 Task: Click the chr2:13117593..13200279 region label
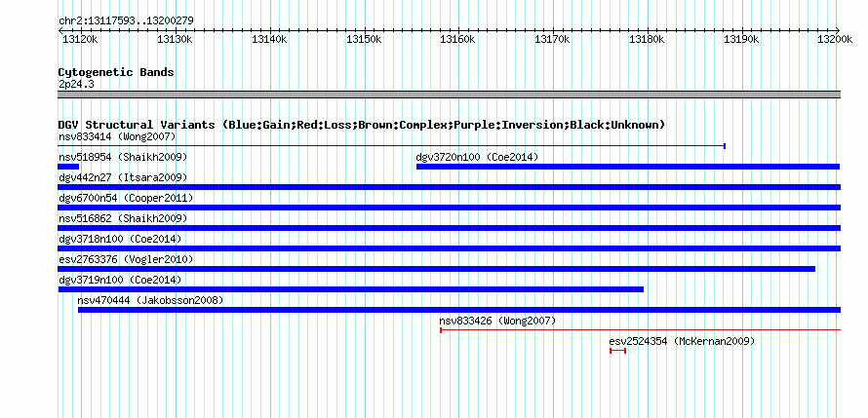(126, 21)
